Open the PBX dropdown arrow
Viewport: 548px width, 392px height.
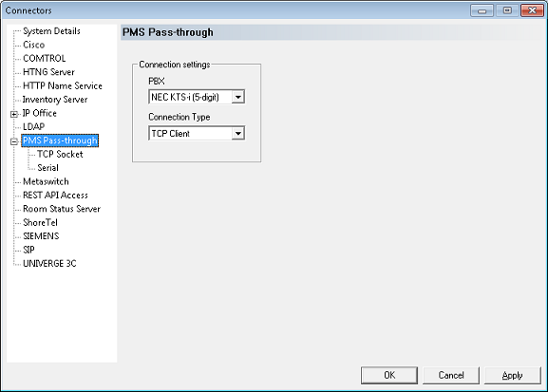pyautogui.click(x=238, y=97)
